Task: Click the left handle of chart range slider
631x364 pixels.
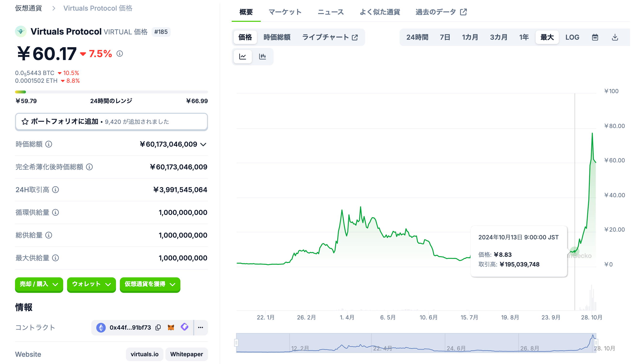Action: 236,342
